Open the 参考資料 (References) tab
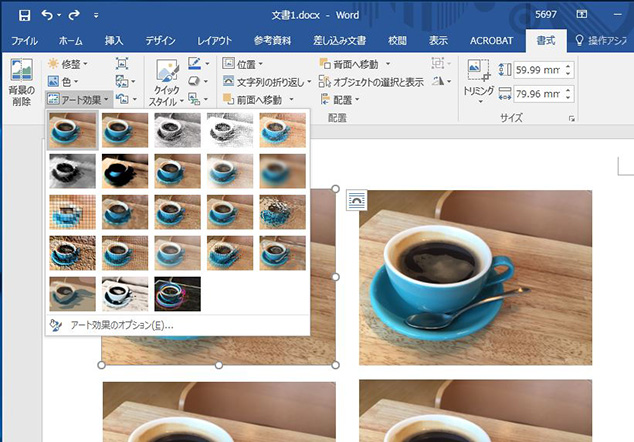Screen dimensions: 634x442 pyautogui.click(x=272, y=41)
